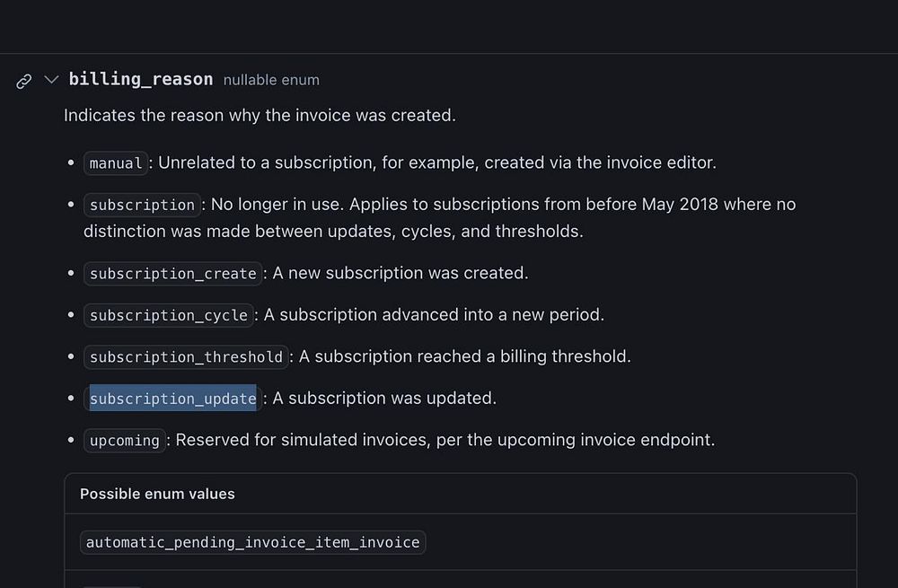Screen dimensions: 898x588
Task: Click the billing_reason attribute name
Action: point(141,79)
